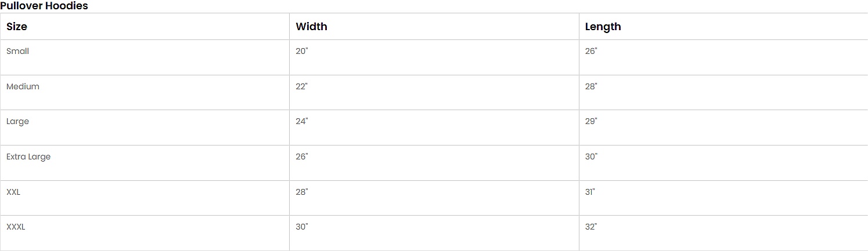The width and height of the screenshot is (868, 251).
Task: Click the 29" length value for Large
Action: click(591, 121)
